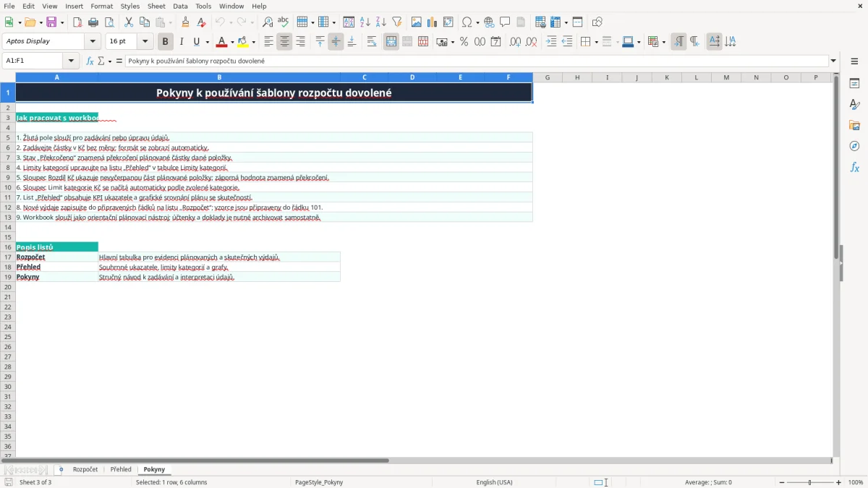Switch to the Rozpočet sheet tab
868x488 pixels.
(x=85, y=470)
